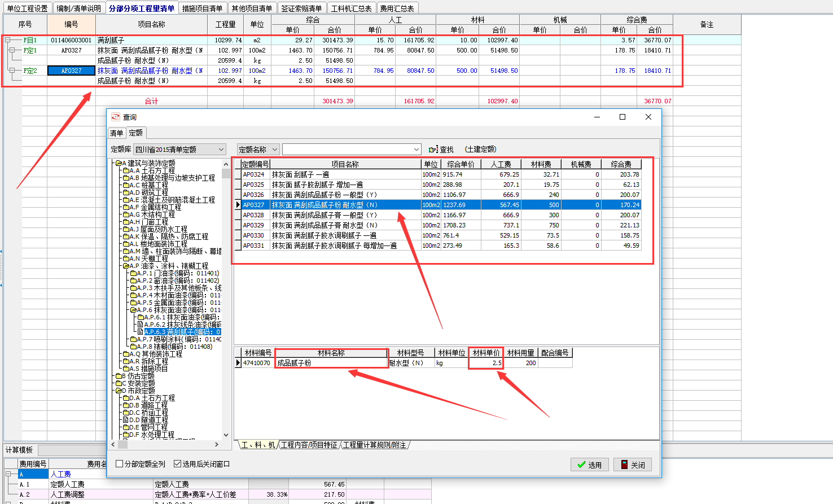Viewport: 833px width, 504px height.
Task: Click the folder icon of A.N 天棚工程
Action: 126,258
